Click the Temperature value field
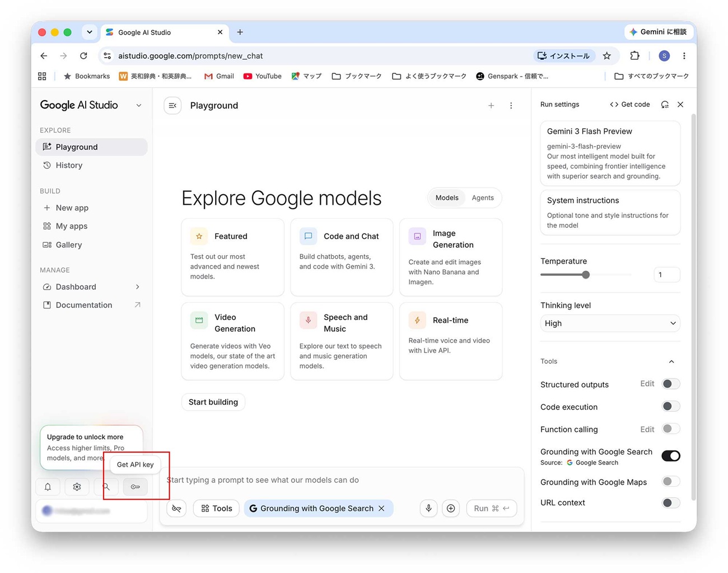Screen dimensions: 728x573 (x=667, y=275)
